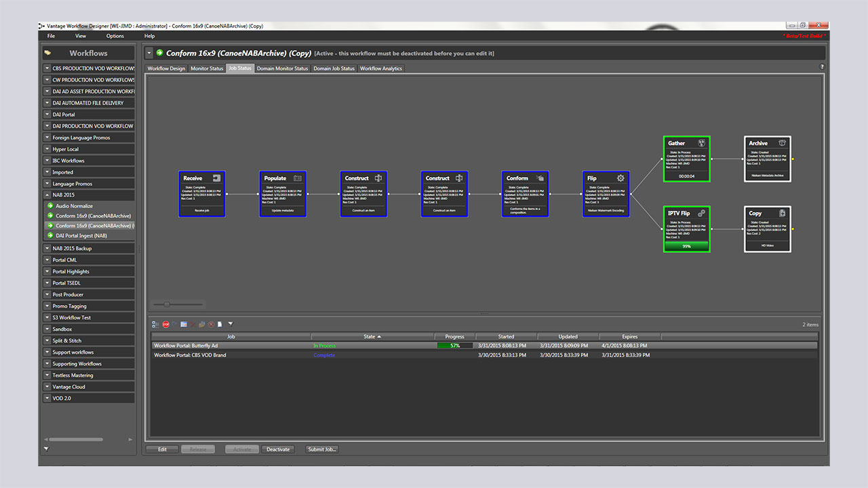The width and height of the screenshot is (868, 488).
Task: Expand the DAI AUTOMATED FILE DELIVERY category
Action: (47, 103)
